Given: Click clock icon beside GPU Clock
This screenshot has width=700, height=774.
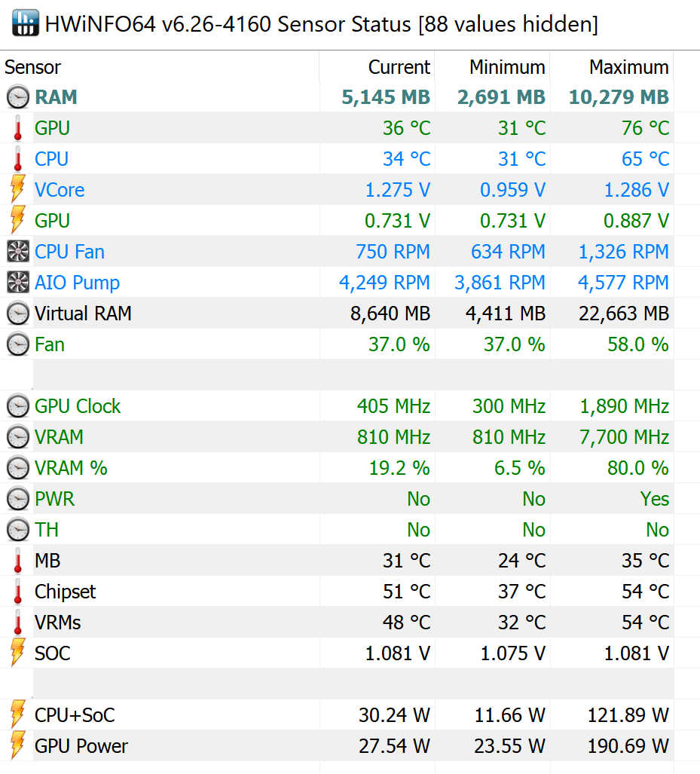Looking at the screenshot, I should point(18,406).
